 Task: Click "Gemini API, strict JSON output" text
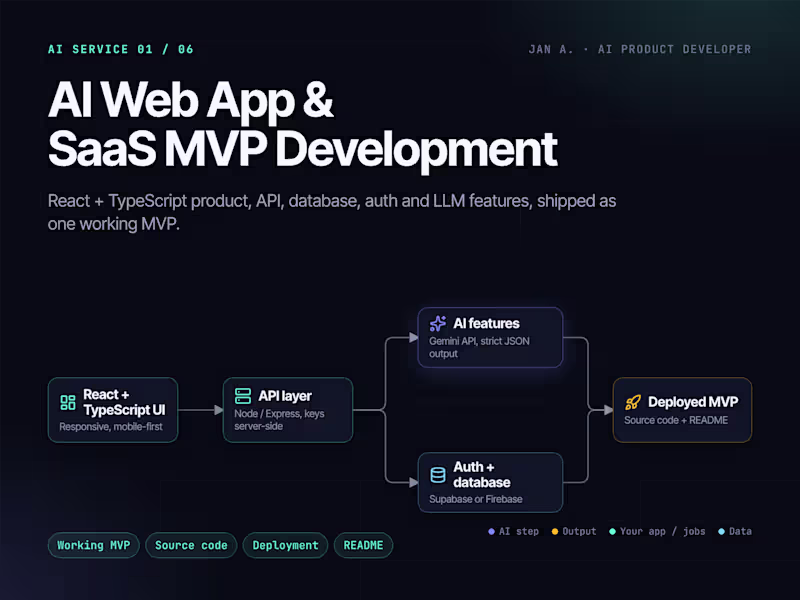coord(479,347)
